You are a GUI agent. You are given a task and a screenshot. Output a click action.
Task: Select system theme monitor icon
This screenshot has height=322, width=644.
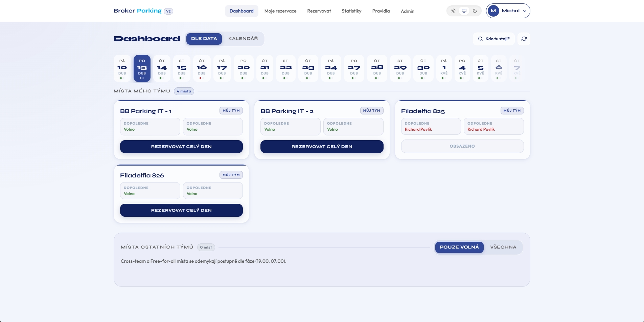click(464, 11)
